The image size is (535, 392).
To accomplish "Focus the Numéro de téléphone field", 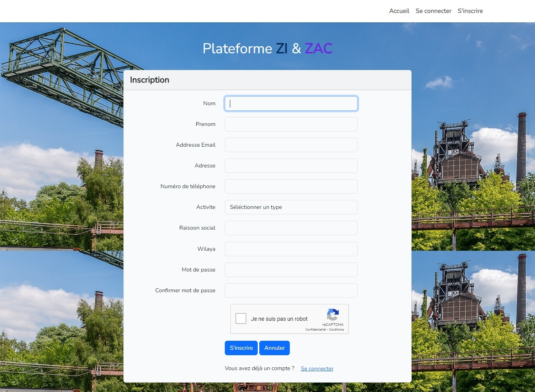I will [x=291, y=186].
